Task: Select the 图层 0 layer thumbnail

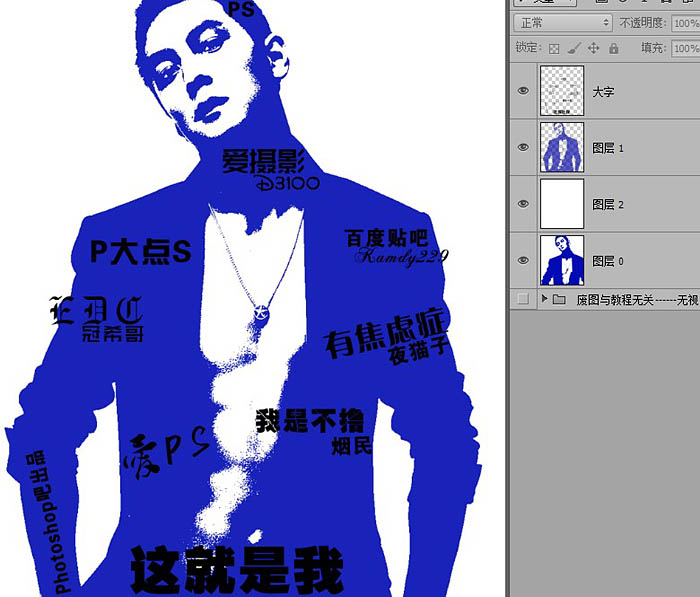Action: [x=562, y=260]
